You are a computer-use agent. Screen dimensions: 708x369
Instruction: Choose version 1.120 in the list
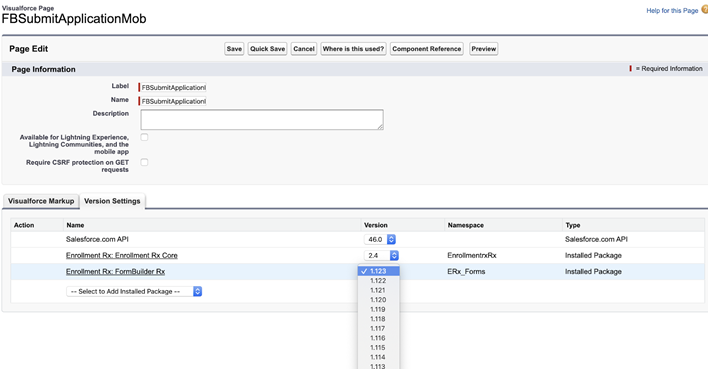pyautogui.click(x=378, y=299)
